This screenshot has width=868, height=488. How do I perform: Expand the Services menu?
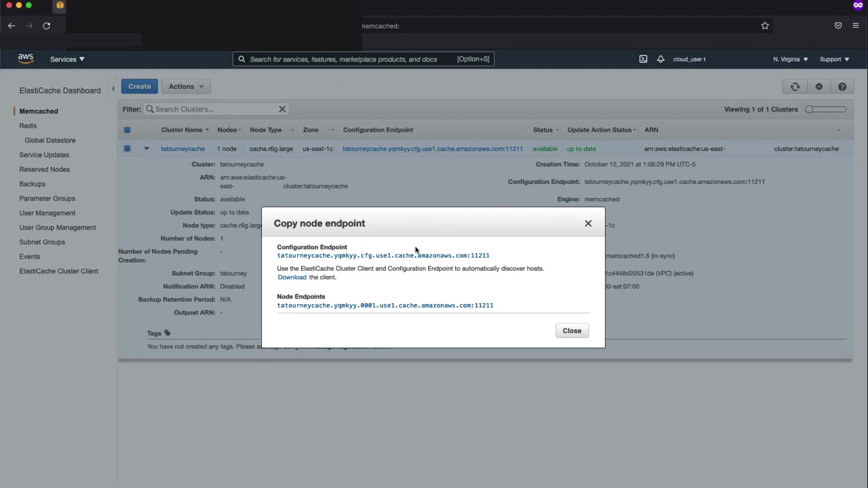pyautogui.click(x=67, y=59)
